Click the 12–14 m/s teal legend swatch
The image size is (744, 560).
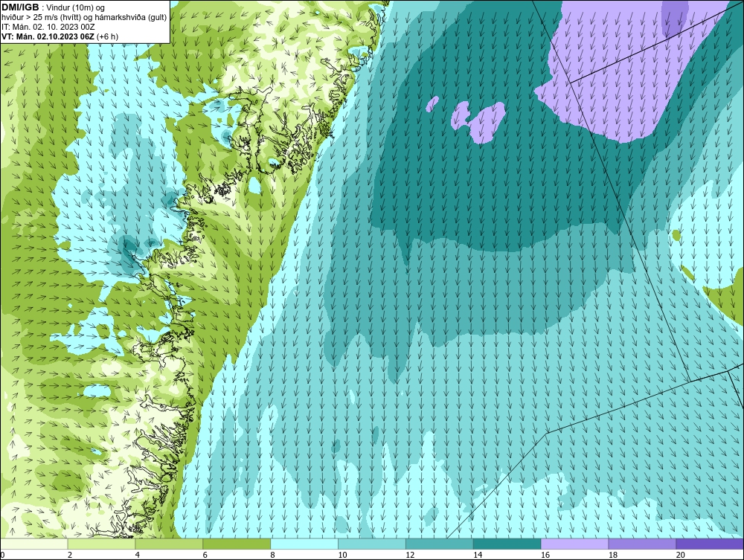pyautogui.click(x=440, y=544)
